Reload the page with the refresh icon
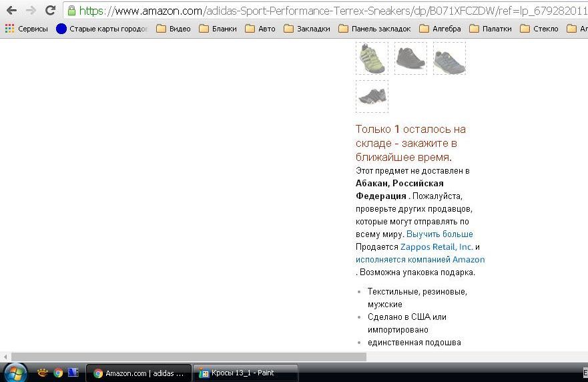588x382 pixels. (x=50, y=10)
